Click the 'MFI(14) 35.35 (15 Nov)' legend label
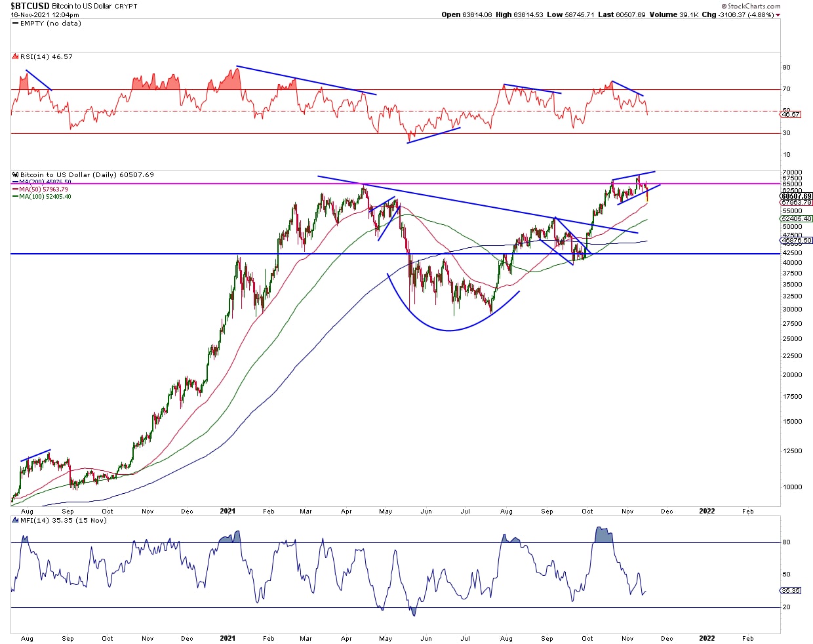 point(64,521)
